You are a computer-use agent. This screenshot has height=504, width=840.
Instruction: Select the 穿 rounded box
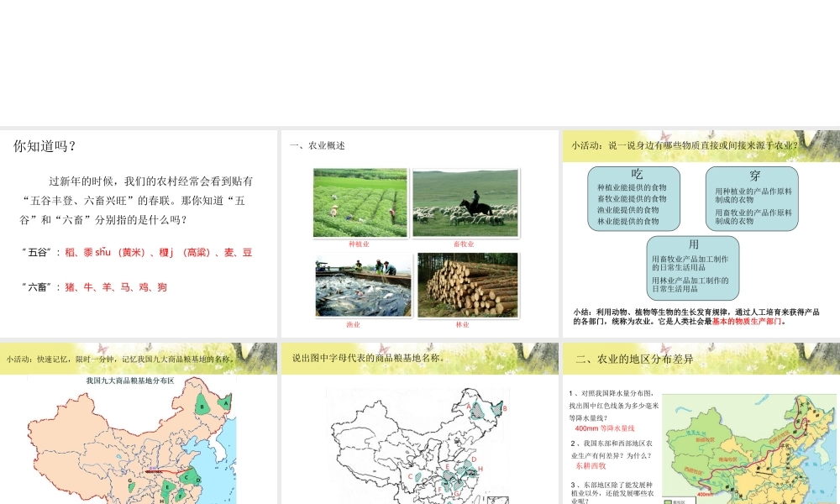coord(752,199)
